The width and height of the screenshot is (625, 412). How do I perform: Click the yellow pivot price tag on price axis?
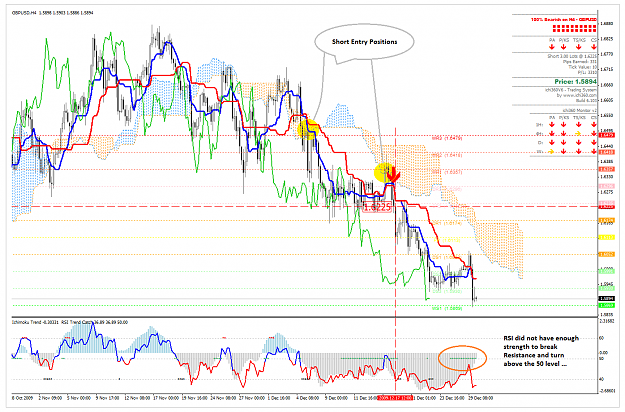click(607, 237)
